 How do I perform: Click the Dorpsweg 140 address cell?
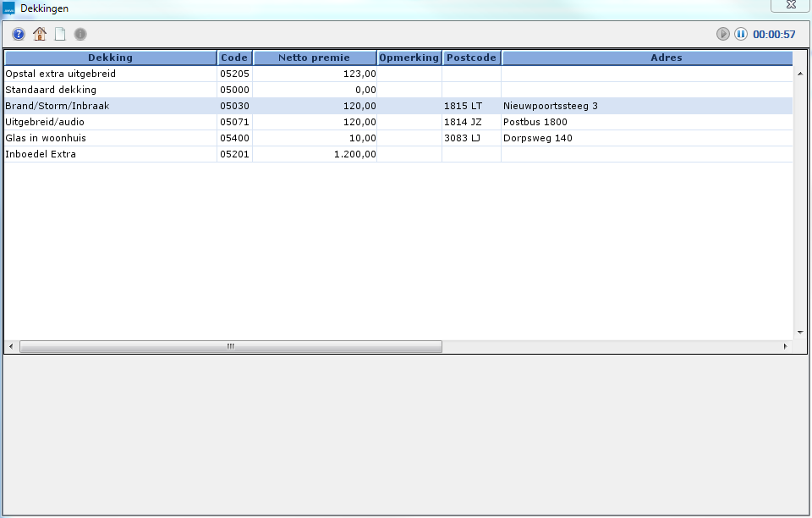(537, 138)
